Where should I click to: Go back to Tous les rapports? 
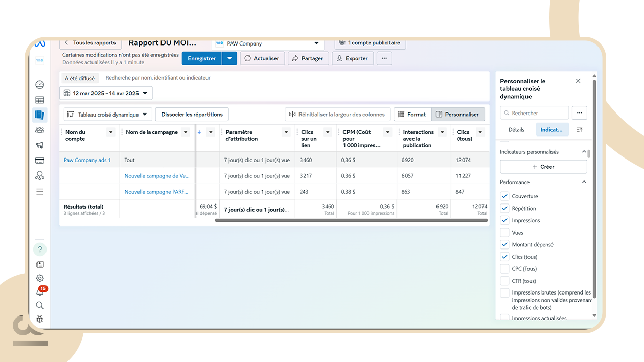pyautogui.click(x=90, y=43)
